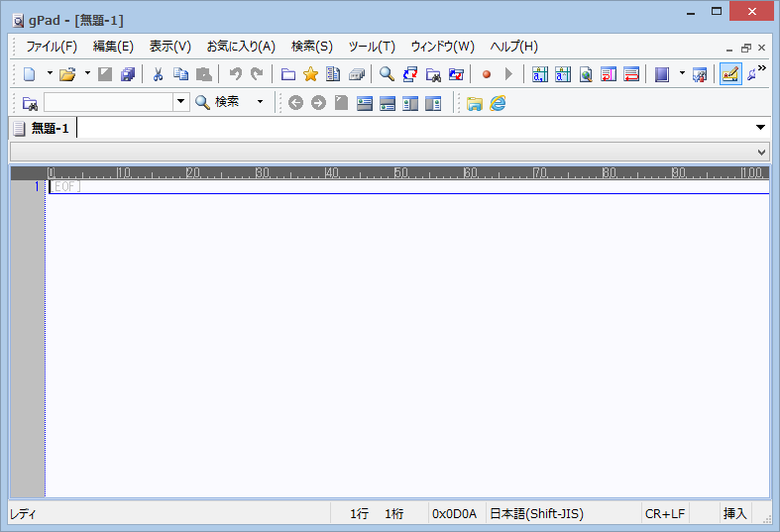Click the New document icon
Image resolution: width=780 pixels, height=532 pixels.
(30, 74)
